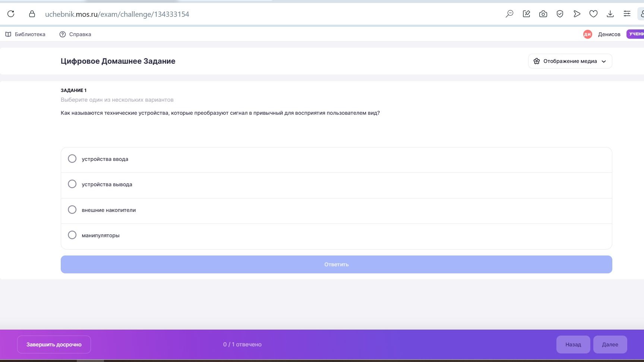Go back with the Назад button
Viewport: 644px width, 362px height.
pos(573,344)
